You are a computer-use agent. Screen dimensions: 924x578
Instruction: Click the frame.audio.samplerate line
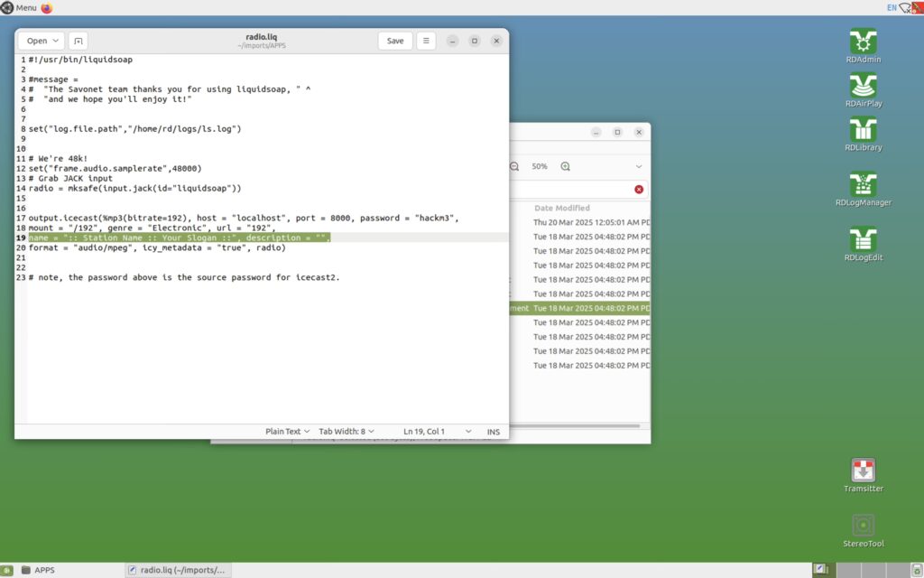[x=115, y=169]
